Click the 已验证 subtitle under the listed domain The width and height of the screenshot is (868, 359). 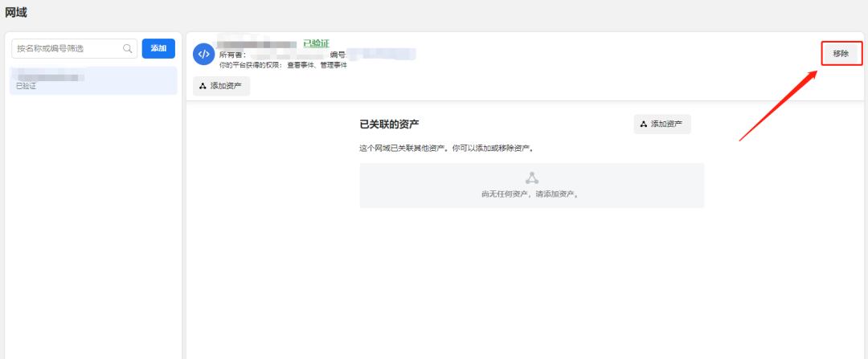point(26,86)
